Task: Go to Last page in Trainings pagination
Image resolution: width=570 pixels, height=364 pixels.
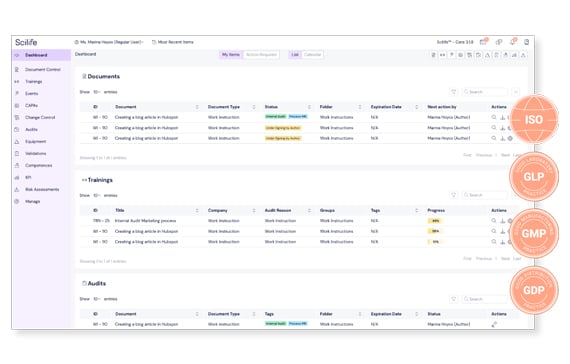Action: click(x=517, y=259)
